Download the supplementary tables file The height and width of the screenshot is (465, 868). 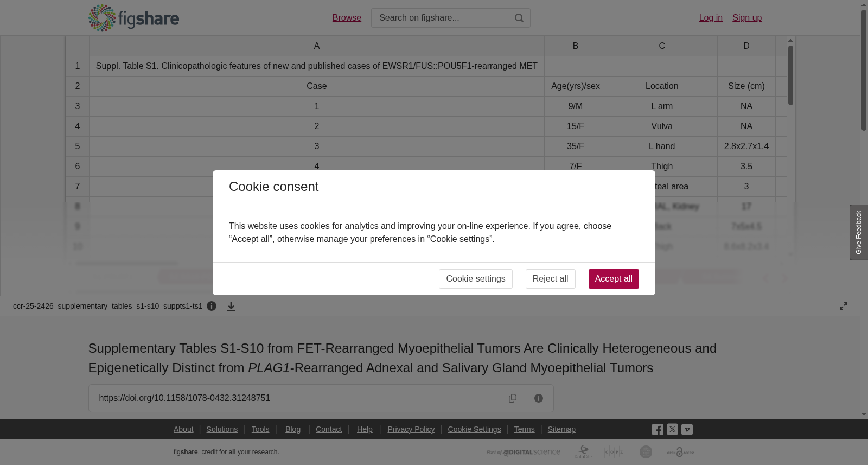[231, 307]
